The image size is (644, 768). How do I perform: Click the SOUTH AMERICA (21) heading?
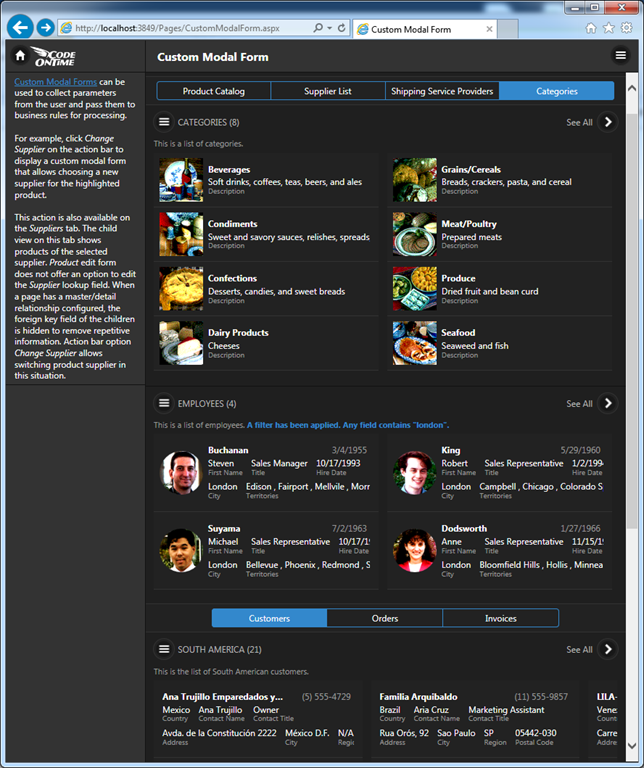click(219, 649)
